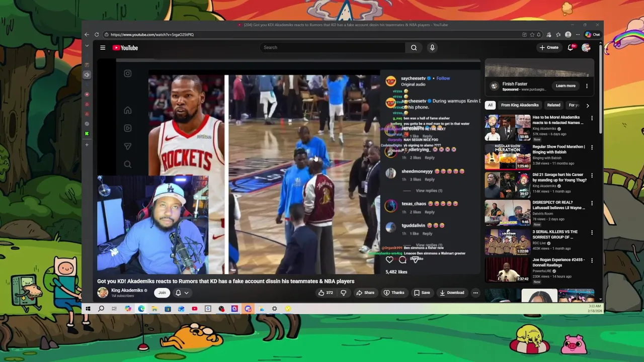Click the Thanks button
Viewport: 644px width, 362px height.
(394, 293)
